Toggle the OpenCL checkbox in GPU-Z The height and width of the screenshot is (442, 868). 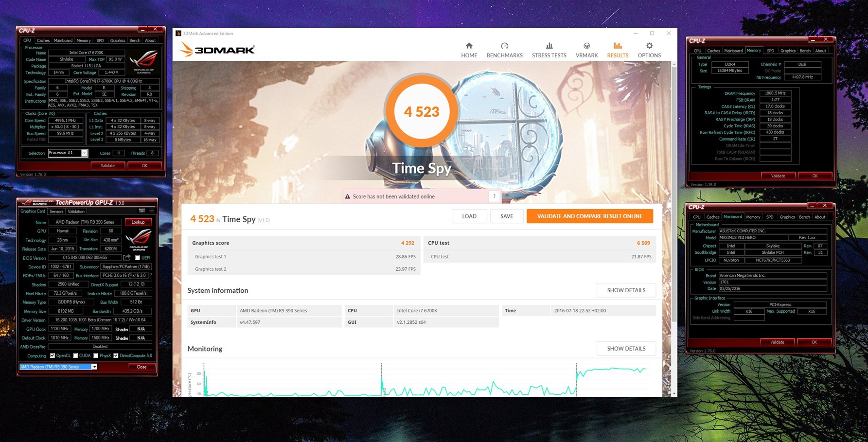[52, 355]
